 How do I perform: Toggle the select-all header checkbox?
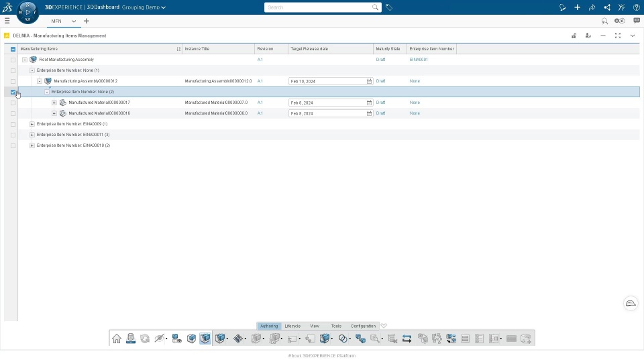[x=13, y=49]
